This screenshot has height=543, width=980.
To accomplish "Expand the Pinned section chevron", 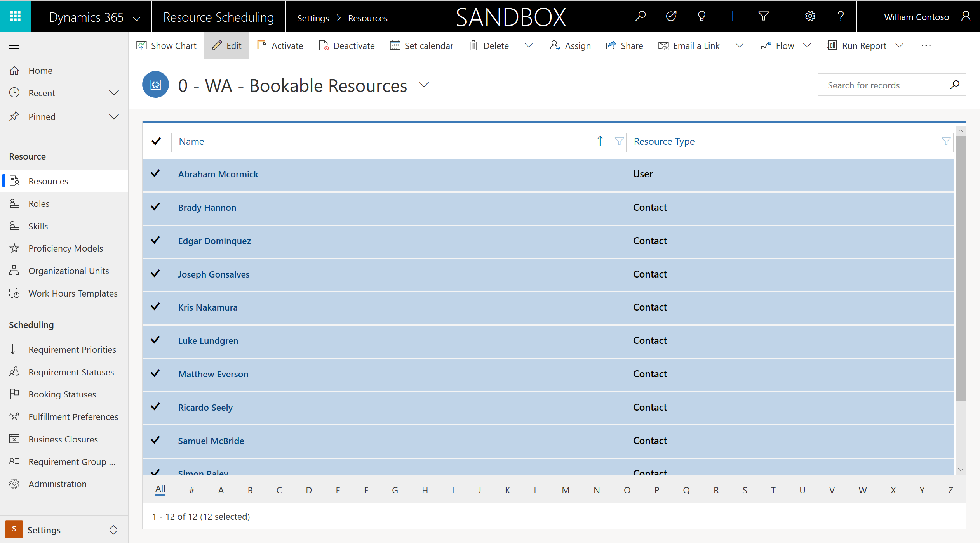I will 114,116.
